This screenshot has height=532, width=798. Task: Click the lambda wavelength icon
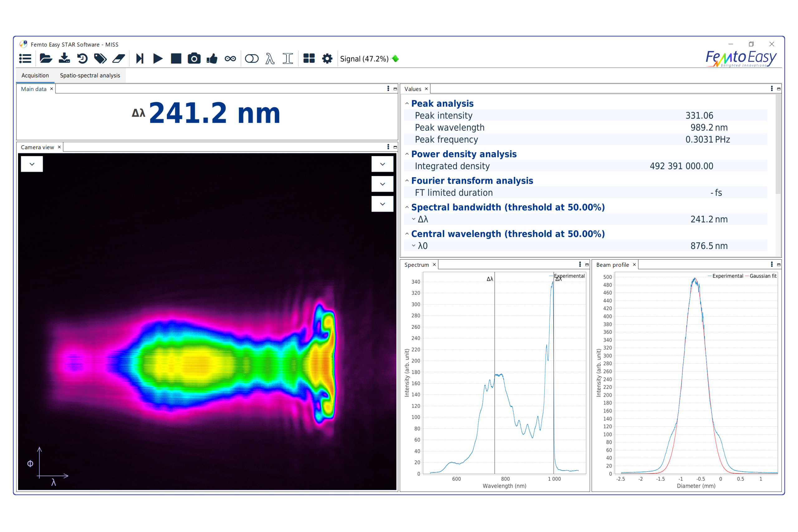click(x=270, y=59)
